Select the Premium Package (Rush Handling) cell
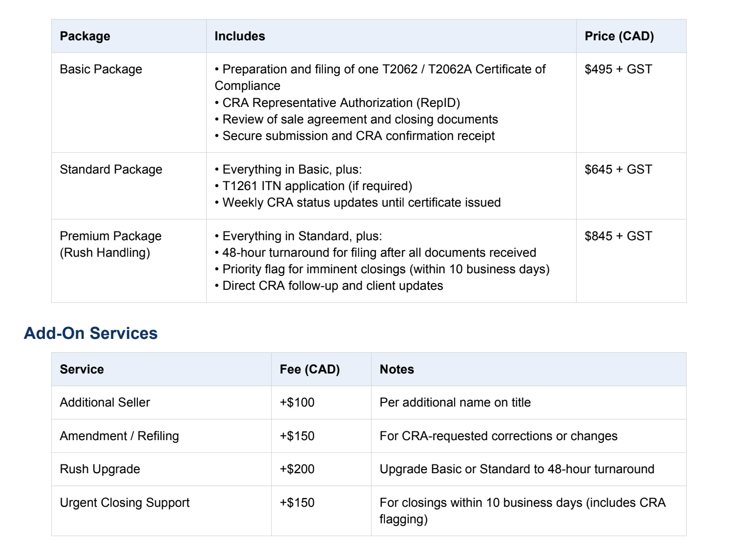Screen dimensions: 743x560 click(x=111, y=244)
